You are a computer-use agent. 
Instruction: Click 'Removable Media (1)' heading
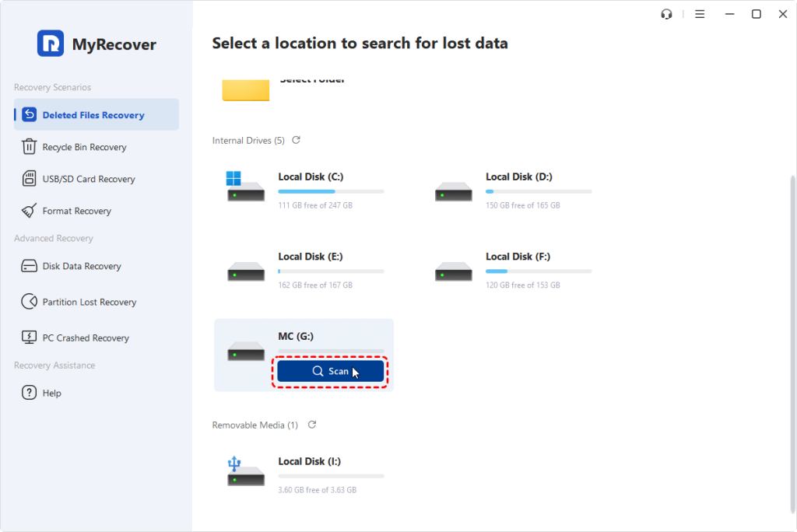pos(255,425)
